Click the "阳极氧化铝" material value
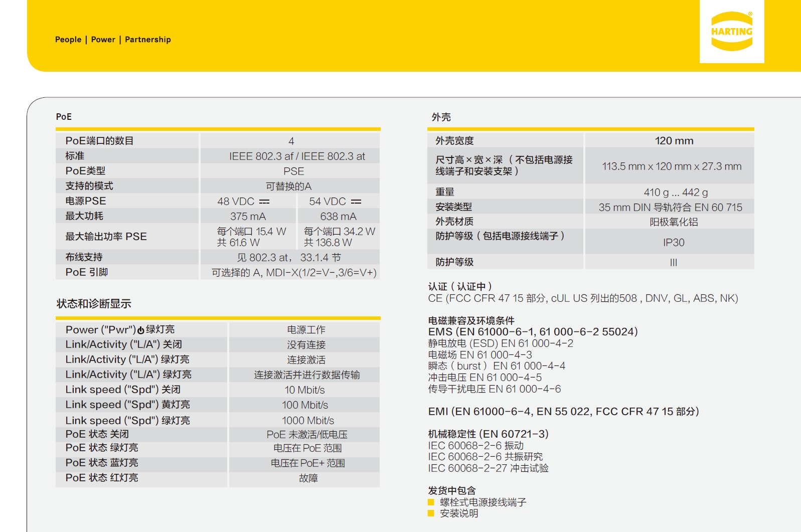Screen dimensions: 801x532 [674, 222]
